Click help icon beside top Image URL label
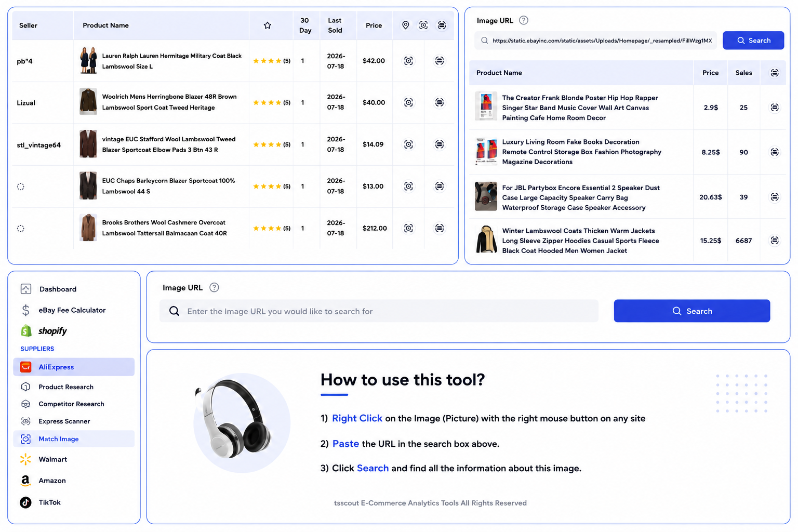Viewport: 798px width, 532px height. [x=524, y=20]
